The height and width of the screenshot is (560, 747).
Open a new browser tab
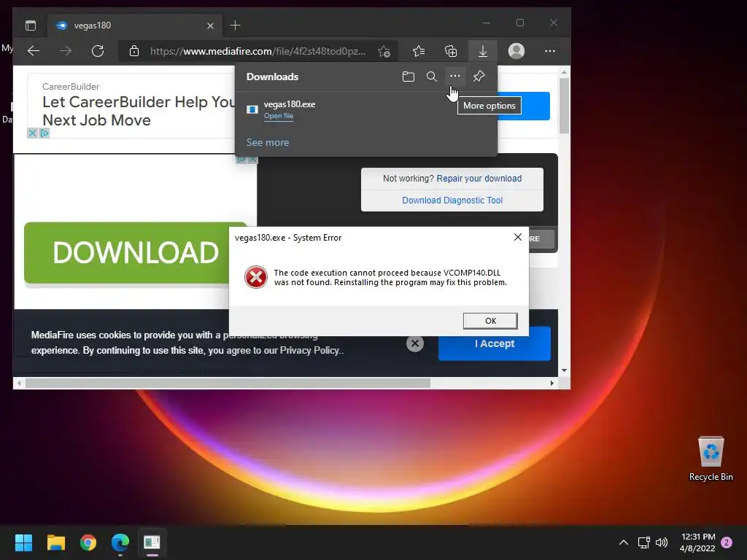coord(236,26)
